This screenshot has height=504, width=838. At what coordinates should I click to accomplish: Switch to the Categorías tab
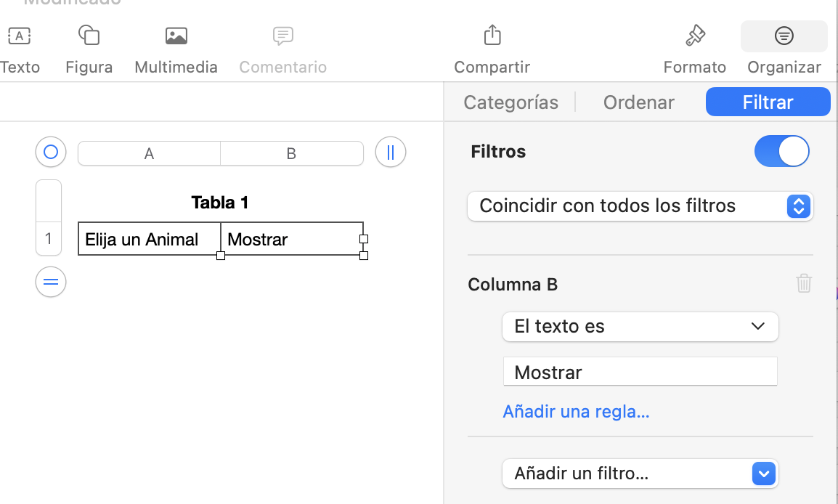pos(510,102)
